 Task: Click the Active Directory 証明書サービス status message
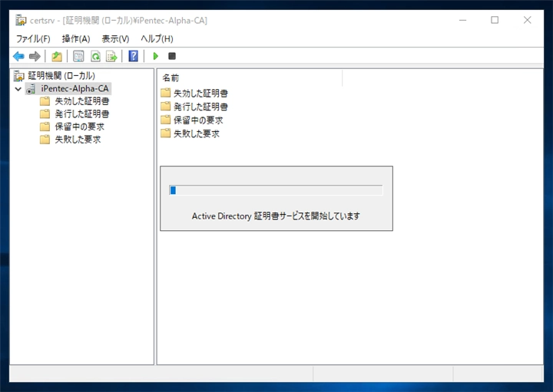pyautogui.click(x=276, y=216)
